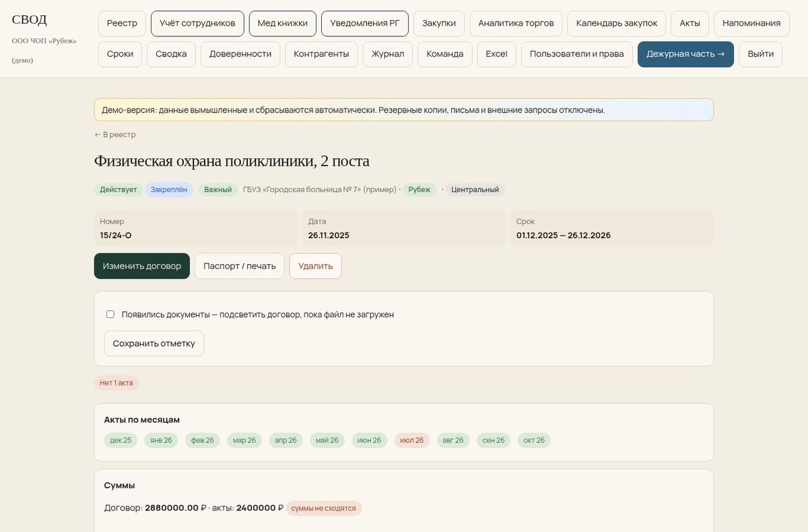Screen dimensions: 808x532
Task: Open Excel export page
Action: [x=497, y=55]
